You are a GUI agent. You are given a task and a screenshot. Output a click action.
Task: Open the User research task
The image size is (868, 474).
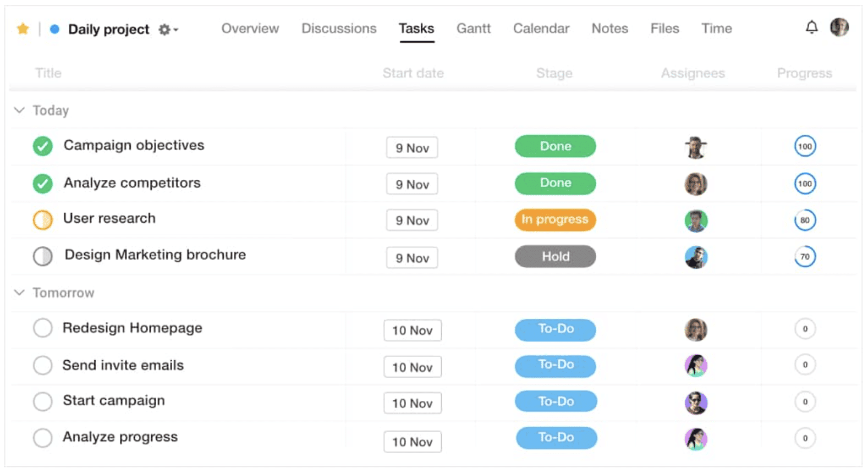click(x=109, y=219)
